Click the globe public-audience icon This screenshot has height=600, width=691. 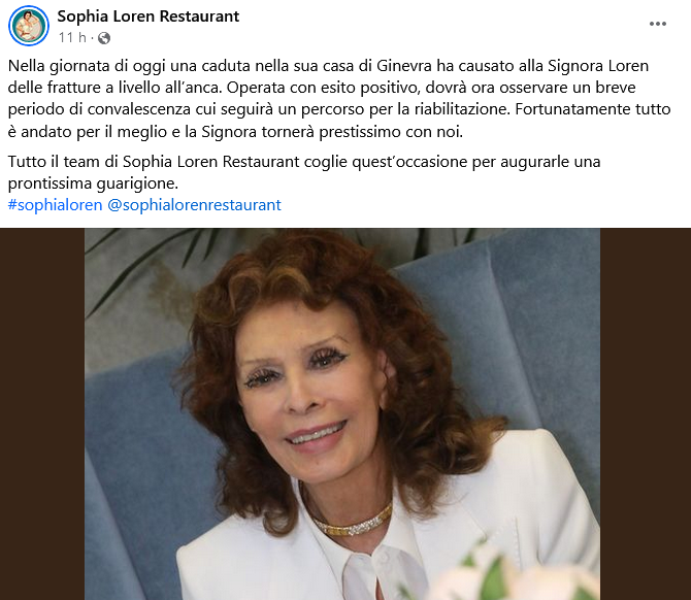point(104,38)
